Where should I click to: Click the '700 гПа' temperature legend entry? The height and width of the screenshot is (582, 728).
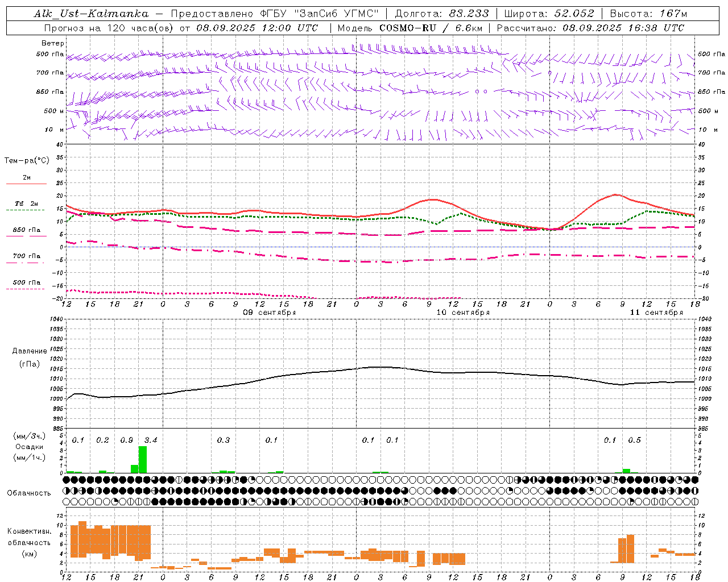(27, 256)
